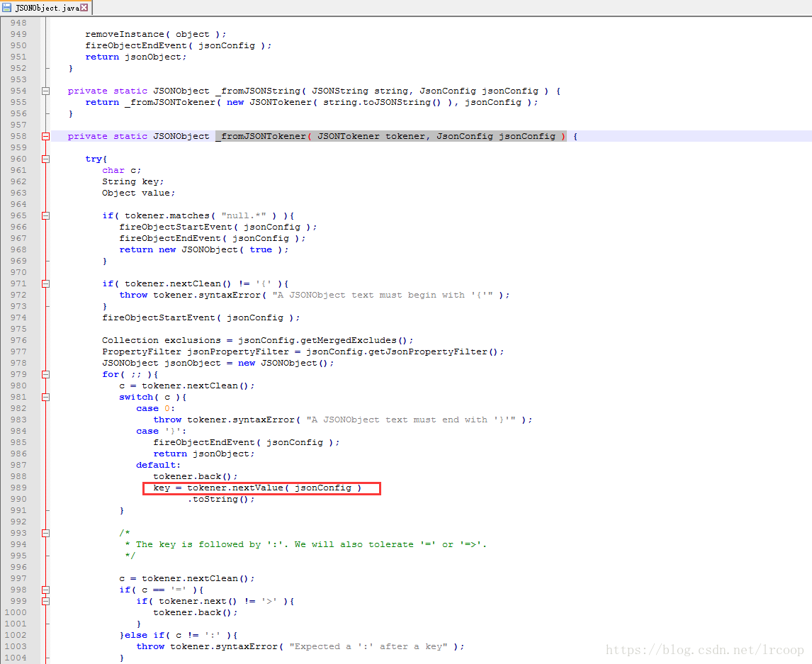
Task: Click 'new JSONObject()' on line 978
Action: pyautogui.click(x=283, y=363)
